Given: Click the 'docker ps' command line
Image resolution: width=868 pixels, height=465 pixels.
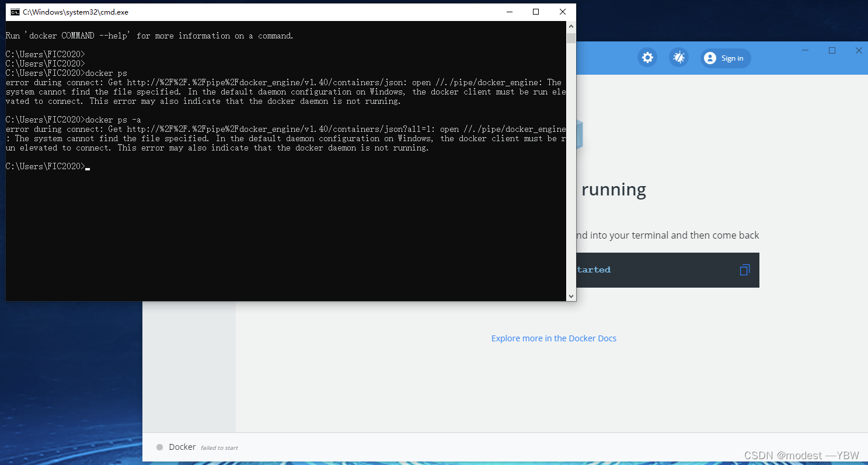Looking at the screenshot, I should click(x=67, y=73).
